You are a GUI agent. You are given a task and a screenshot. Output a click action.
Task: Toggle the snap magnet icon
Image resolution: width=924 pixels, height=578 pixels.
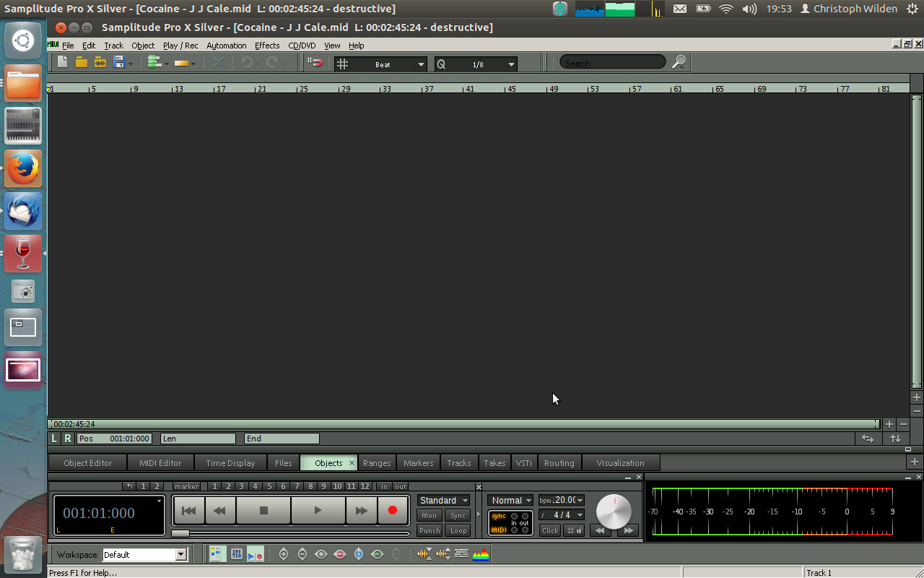(x=315, y=63)
